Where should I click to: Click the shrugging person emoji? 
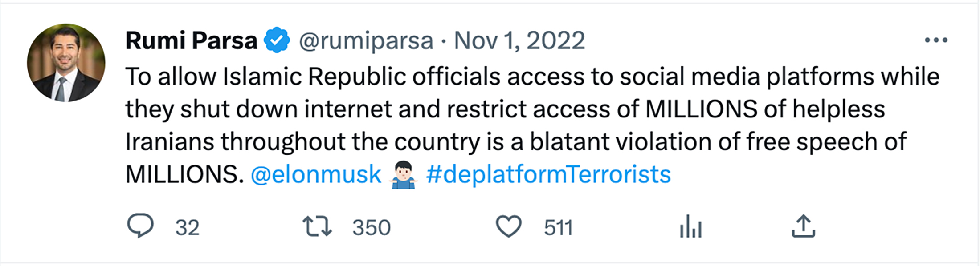pos(403,175)
